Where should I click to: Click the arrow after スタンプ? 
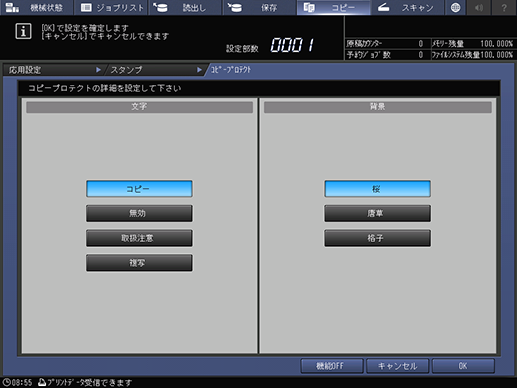click(x=199, y=70)
